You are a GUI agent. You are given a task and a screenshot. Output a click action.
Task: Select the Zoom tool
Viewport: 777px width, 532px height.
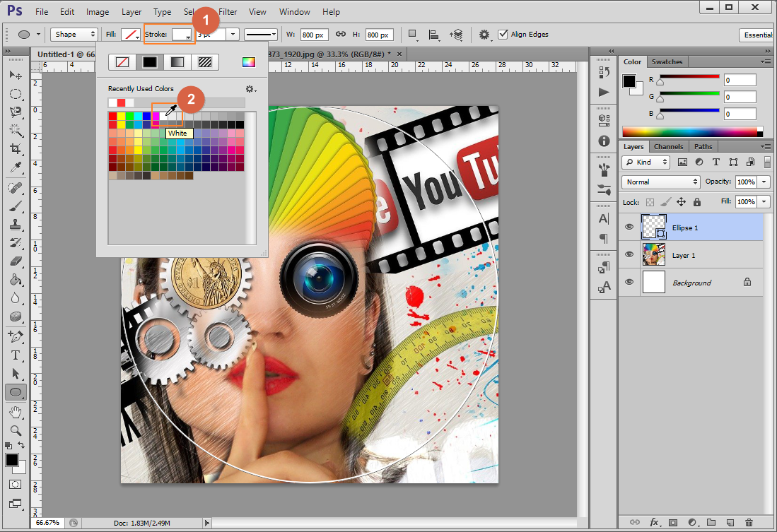click(16, 430)
